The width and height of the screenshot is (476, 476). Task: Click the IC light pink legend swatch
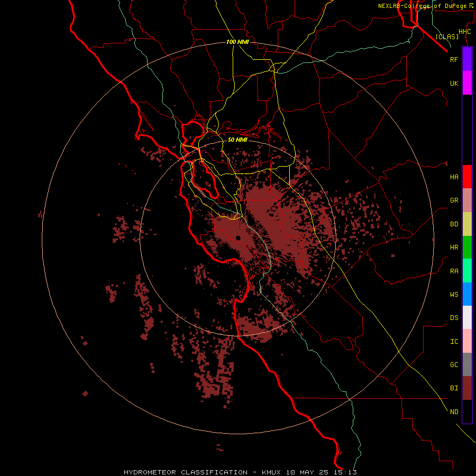click(x=467, y=341)
